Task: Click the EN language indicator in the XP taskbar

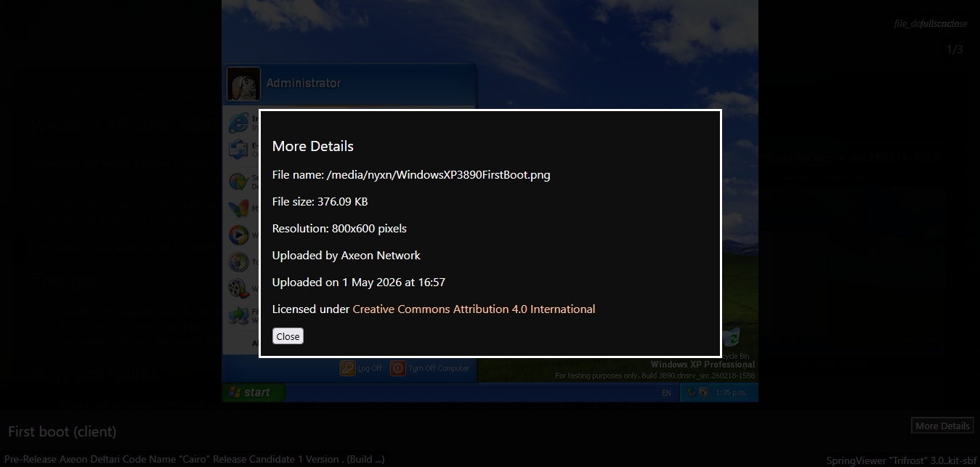Action: (666, 393)
